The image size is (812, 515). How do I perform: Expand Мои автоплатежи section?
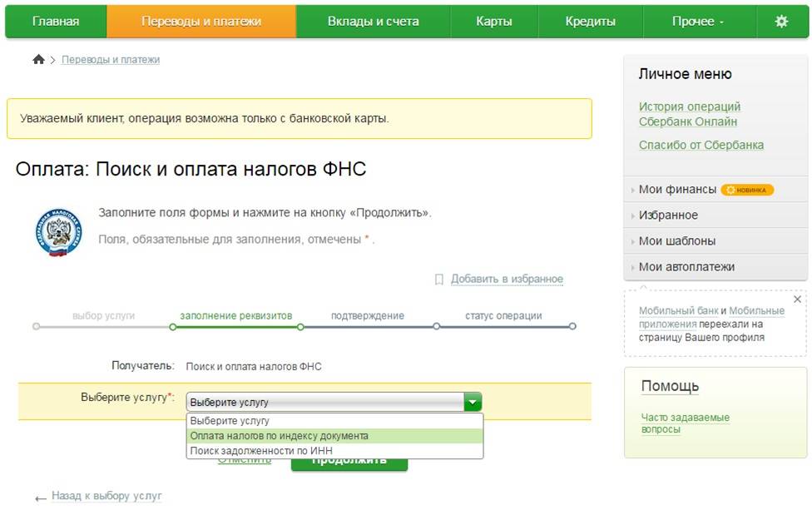(686, 267)
